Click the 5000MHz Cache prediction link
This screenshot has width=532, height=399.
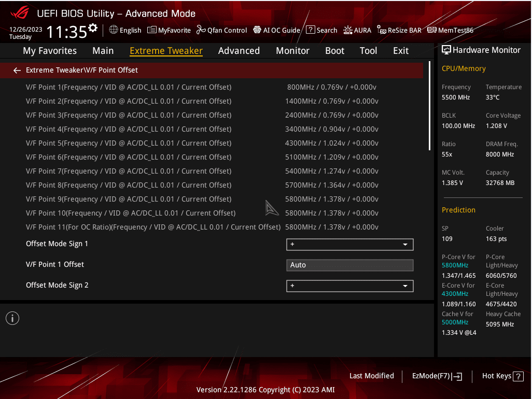click(x=455, y=322)
